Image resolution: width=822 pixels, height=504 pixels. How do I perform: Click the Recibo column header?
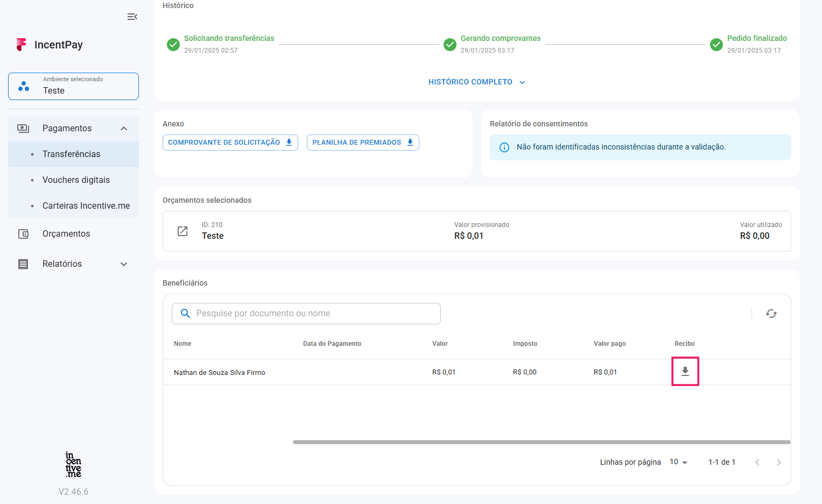(x=684, y=344)
